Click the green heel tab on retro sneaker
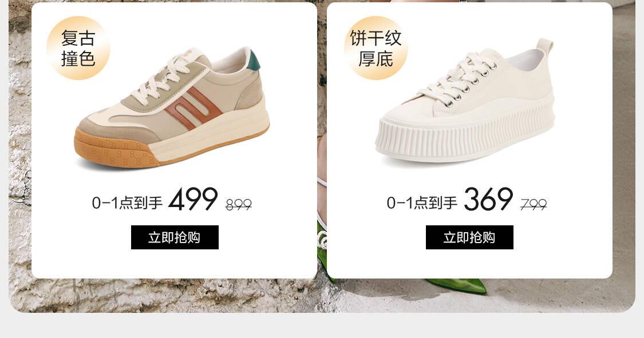644x338 pixels. pos(254,61)
